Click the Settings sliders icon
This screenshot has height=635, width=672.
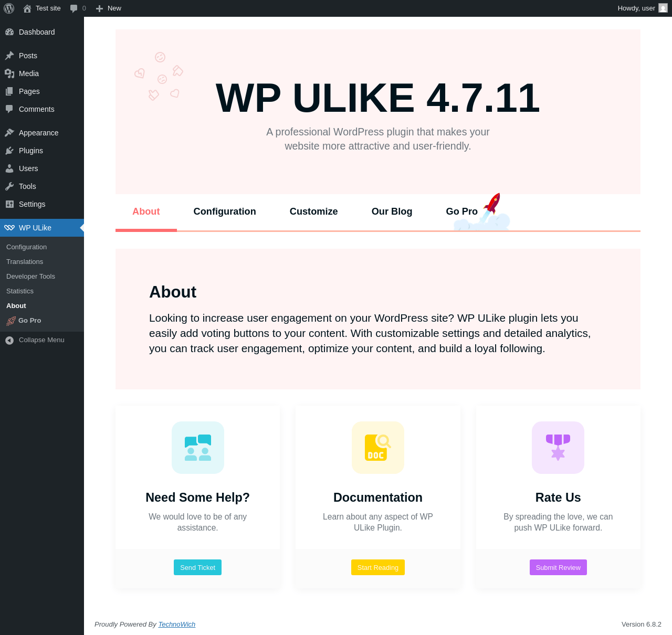click(9, 204)
